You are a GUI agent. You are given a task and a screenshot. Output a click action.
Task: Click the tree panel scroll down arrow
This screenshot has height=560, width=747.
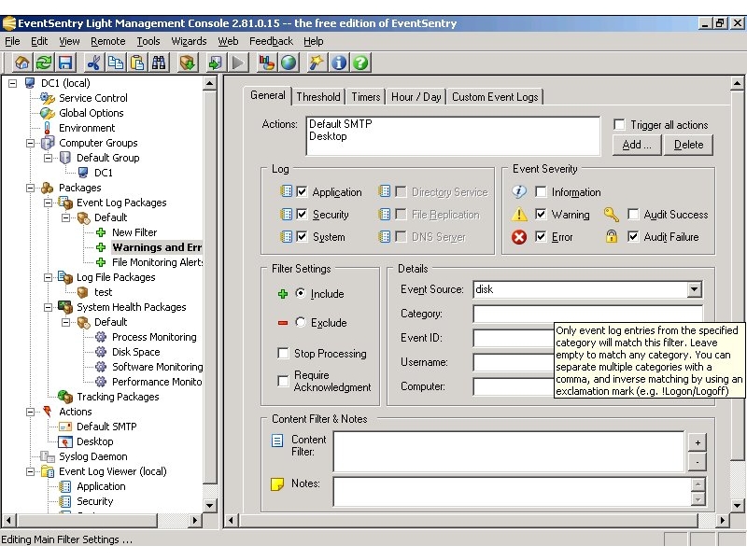pos(209,505)
